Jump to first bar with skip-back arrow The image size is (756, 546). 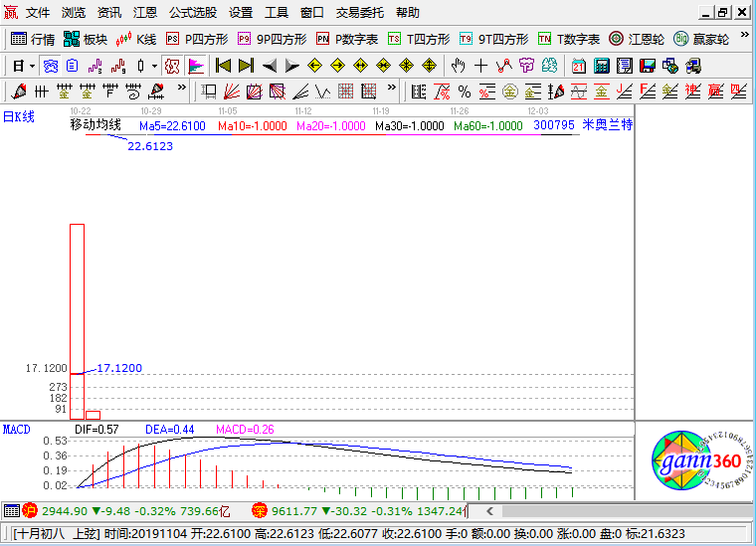223,66
